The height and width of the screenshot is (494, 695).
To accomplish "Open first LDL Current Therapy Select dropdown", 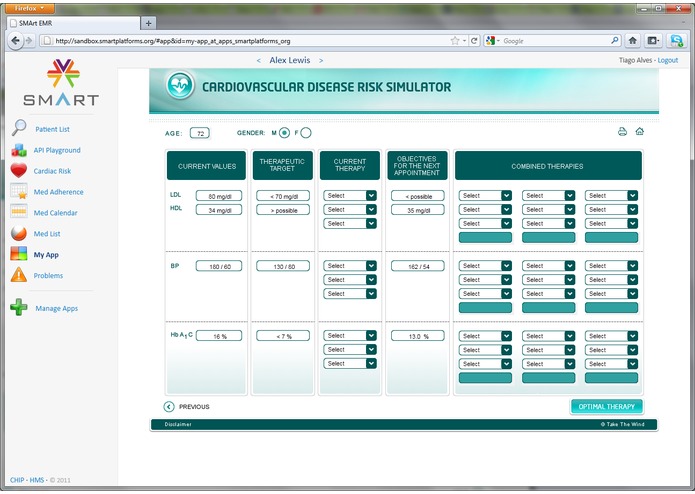I will tap(350, 195).
